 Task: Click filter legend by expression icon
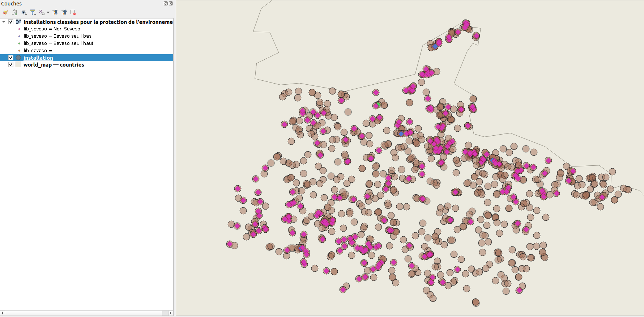point(42,12)
